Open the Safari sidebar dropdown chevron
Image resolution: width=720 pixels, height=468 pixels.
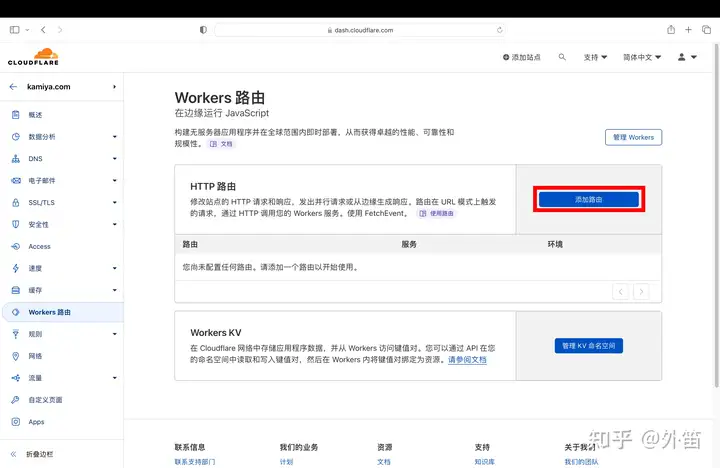click(x=27, y=30)
